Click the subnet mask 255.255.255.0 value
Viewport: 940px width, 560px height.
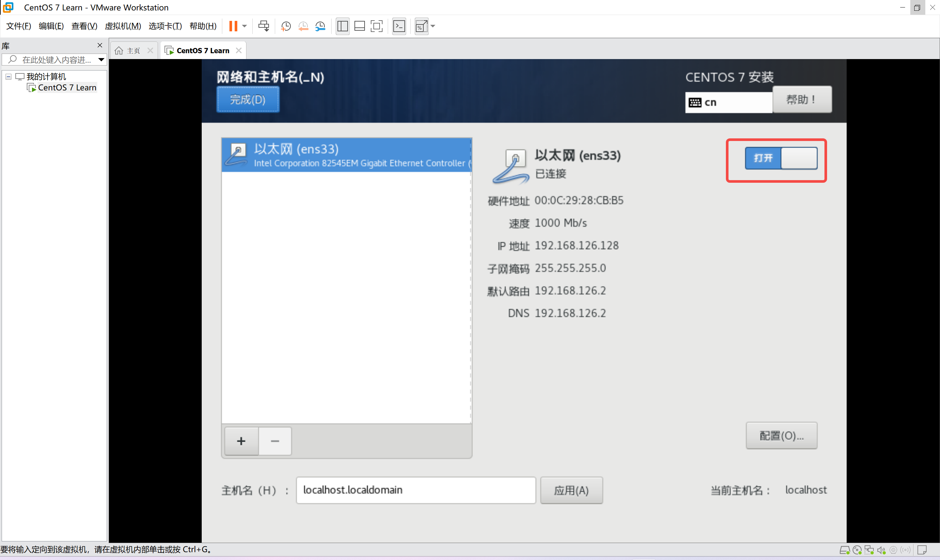570,268
